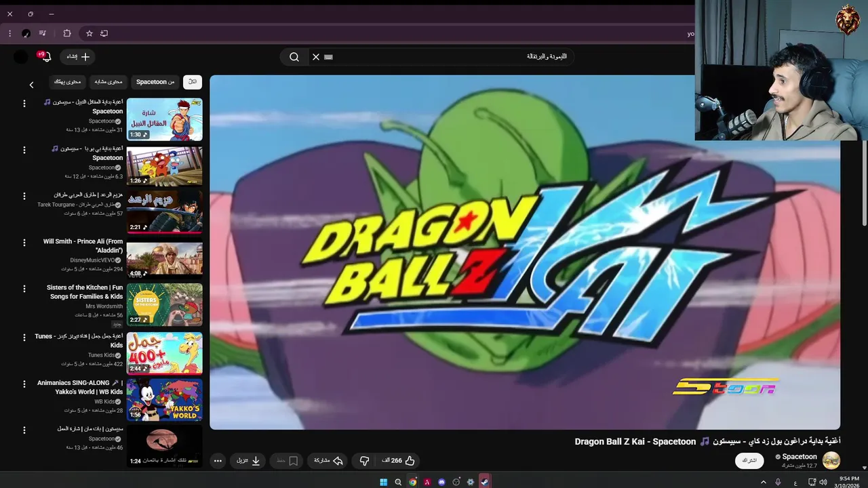Open the browser three-dot menu
Image resolution: width=868 pixels, height=488 pixels.
pyautogui.click(x=9, y=33)
